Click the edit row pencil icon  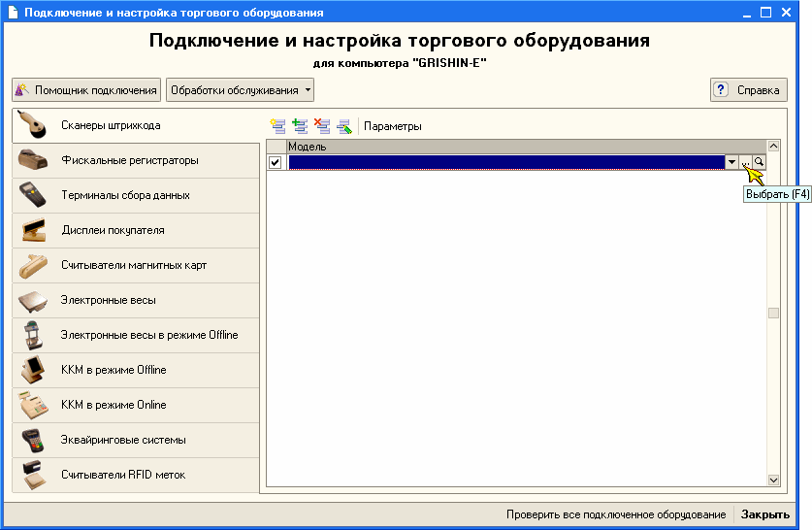[x=343, y=126]
